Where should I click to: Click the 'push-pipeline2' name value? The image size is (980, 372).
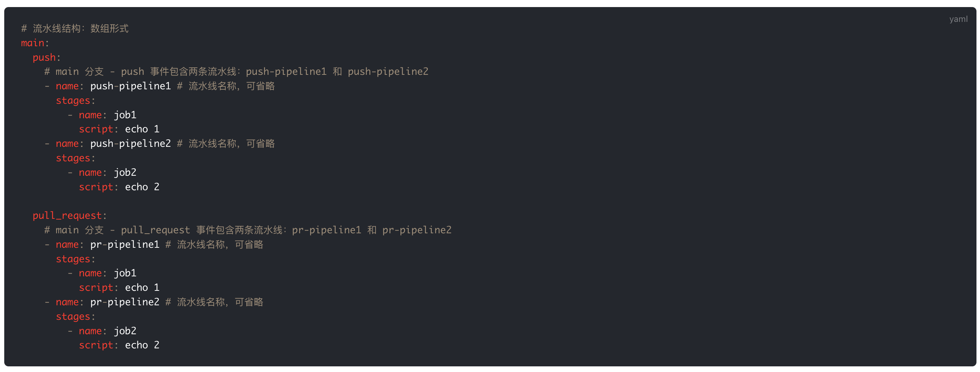point(130,144)
